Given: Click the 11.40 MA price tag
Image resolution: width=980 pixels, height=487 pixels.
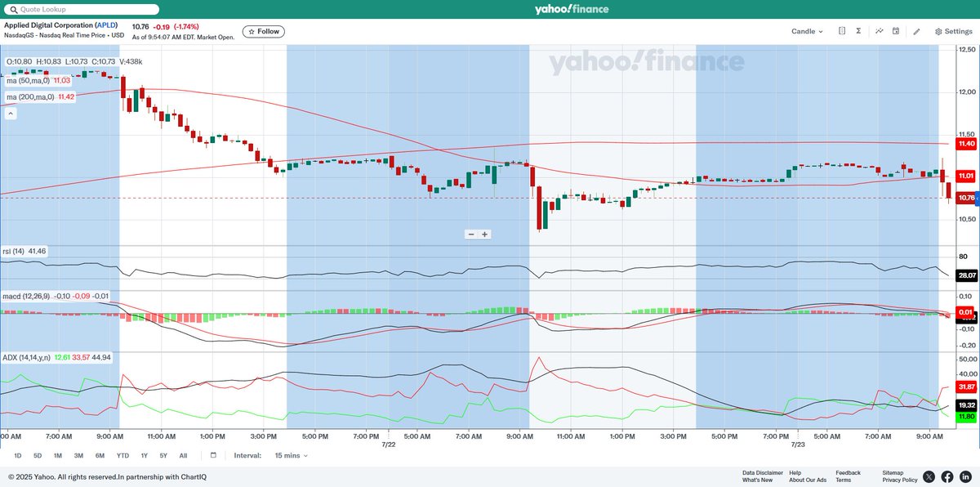Looking at the screenshot, I should [966, 144].
